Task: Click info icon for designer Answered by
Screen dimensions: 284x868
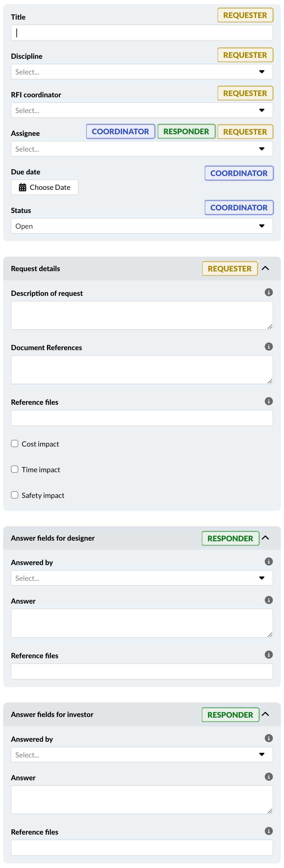Action: (x=269, y=561)
